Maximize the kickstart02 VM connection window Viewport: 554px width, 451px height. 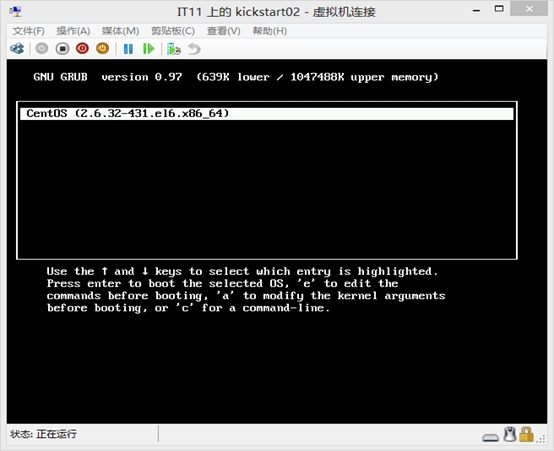click(499, 9)
